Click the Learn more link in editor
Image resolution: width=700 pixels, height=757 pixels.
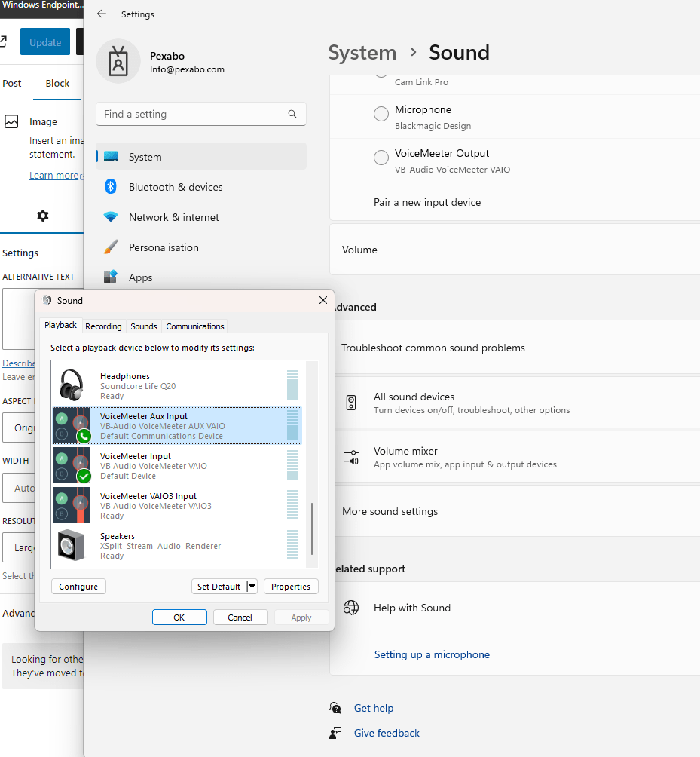[54, 175]
